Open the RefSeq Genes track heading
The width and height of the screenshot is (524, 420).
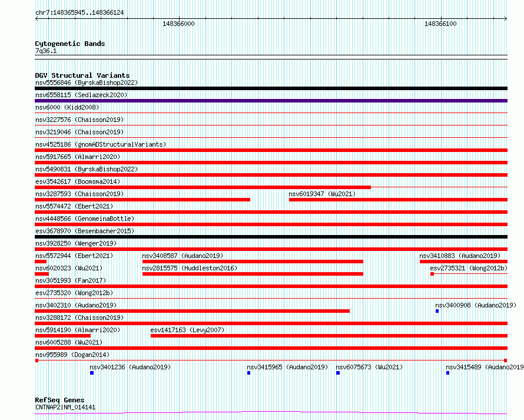(x=59, y=400)
